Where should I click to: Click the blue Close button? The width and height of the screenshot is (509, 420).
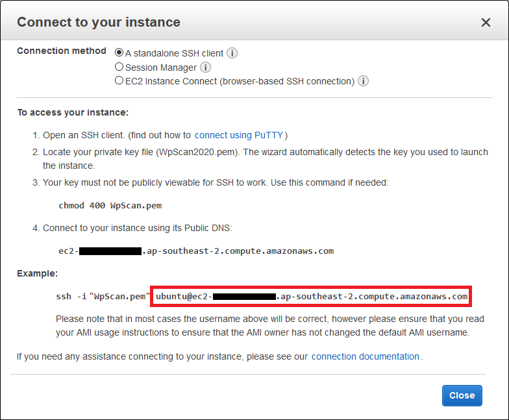click(x=462, y=395)
